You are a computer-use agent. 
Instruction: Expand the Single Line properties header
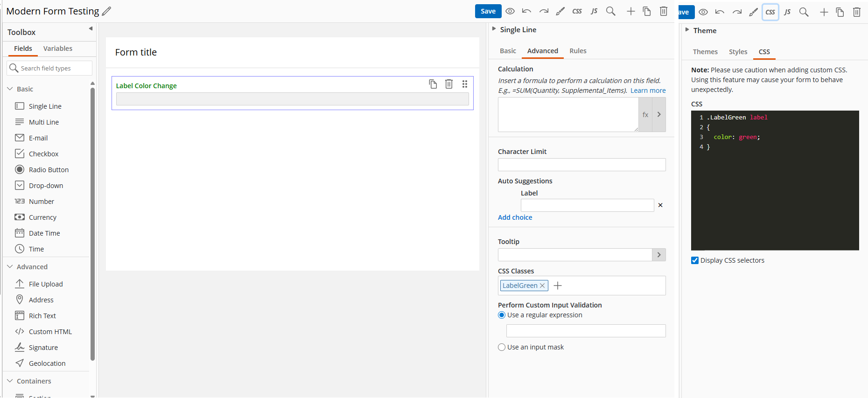(494, 29)
